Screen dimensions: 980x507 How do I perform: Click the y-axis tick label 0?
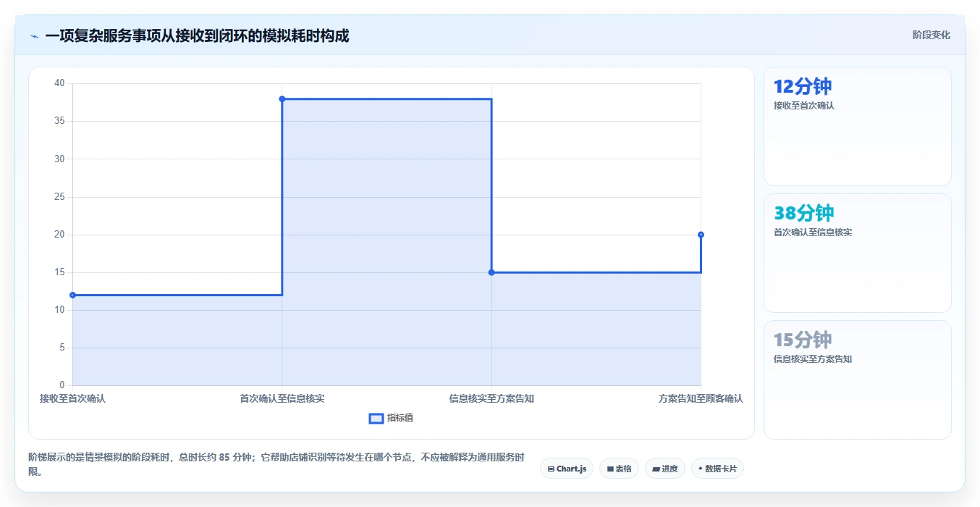coord(62,385)
